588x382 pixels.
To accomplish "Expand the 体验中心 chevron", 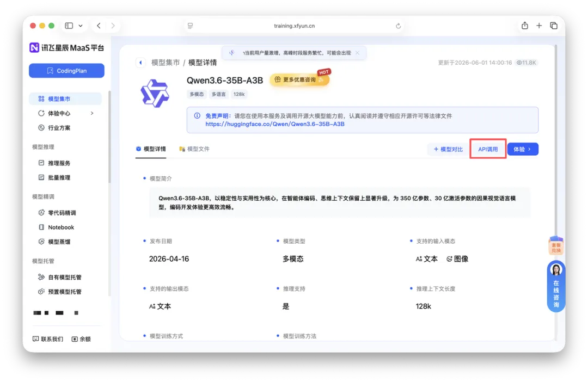I will pos(92,113).
